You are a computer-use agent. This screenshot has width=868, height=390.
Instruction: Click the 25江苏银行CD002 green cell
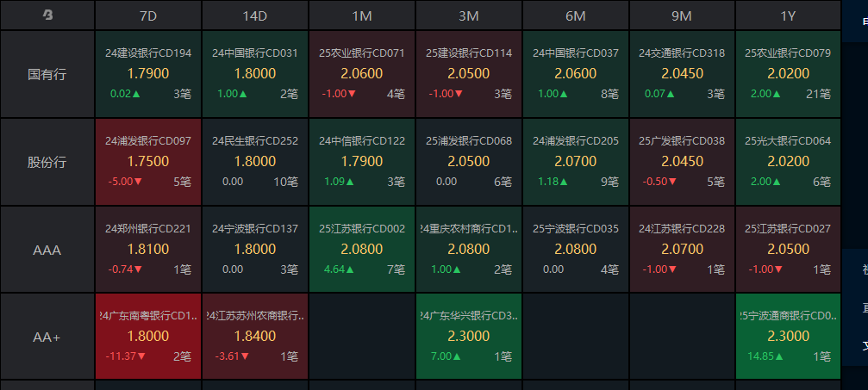point(361,250)
